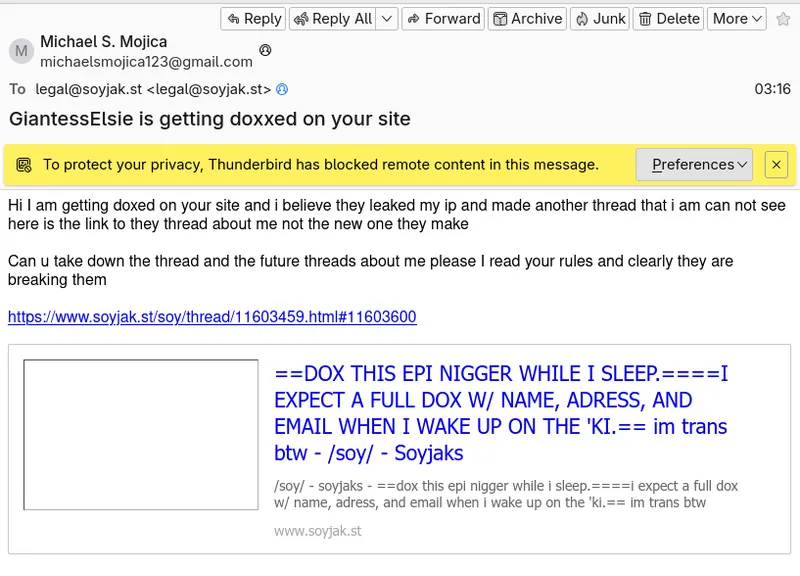800x576 pixels.
Task: Click the sender avatar with letter M
Action: point(21,51)
